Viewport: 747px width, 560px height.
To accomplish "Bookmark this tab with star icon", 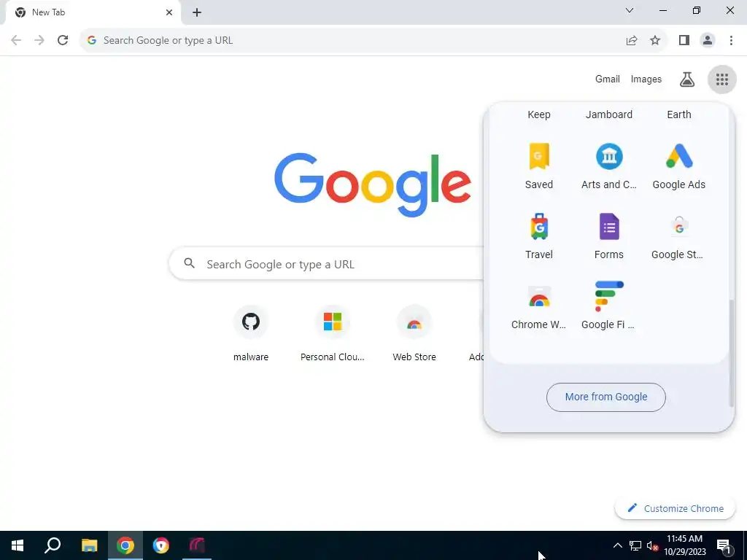I will (x=655, y=41).
